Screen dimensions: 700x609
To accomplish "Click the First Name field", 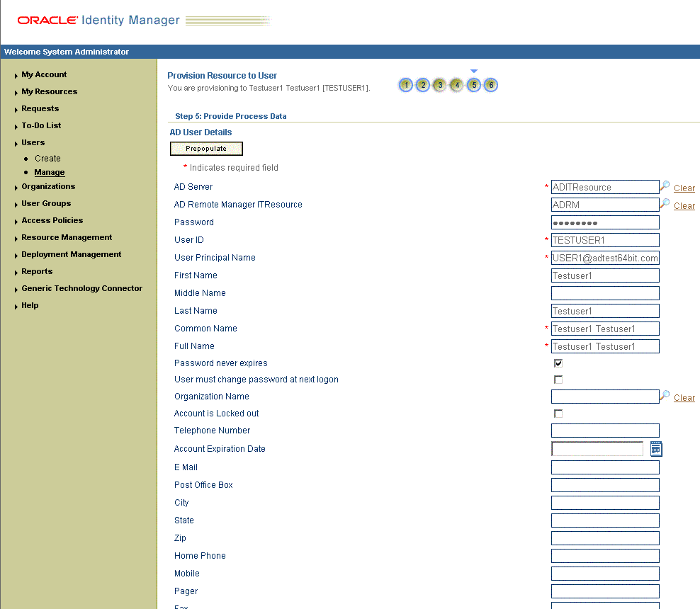I will pyautogui.click(x=605, y=275).
